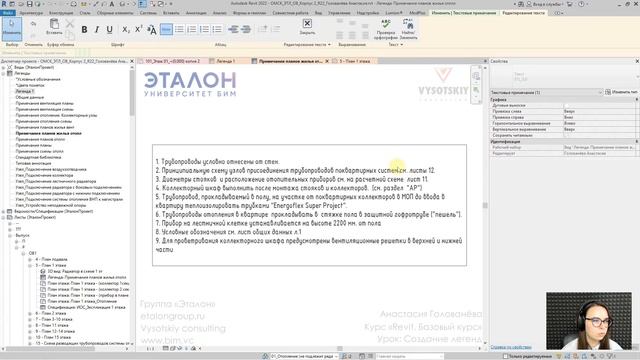Open the Текст panel dropdown arrow
This screenshot has height=360, width=640.
pos(402,44)
